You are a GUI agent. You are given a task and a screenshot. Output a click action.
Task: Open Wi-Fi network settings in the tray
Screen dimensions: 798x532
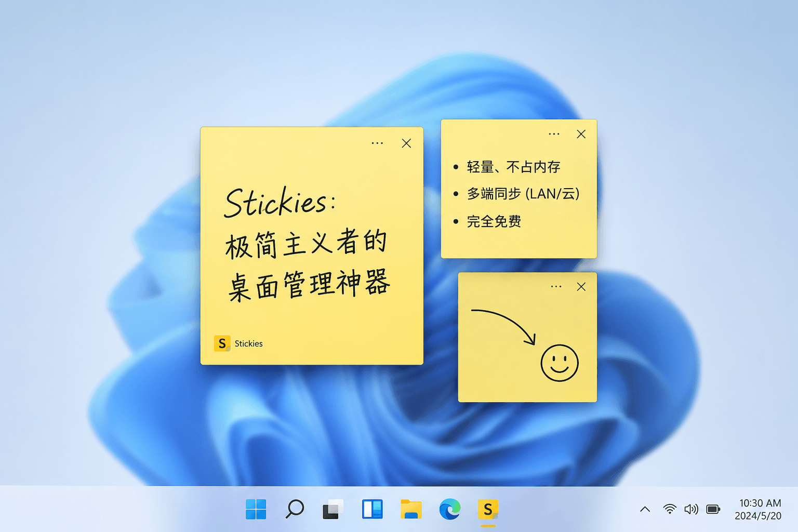(670, 509)
